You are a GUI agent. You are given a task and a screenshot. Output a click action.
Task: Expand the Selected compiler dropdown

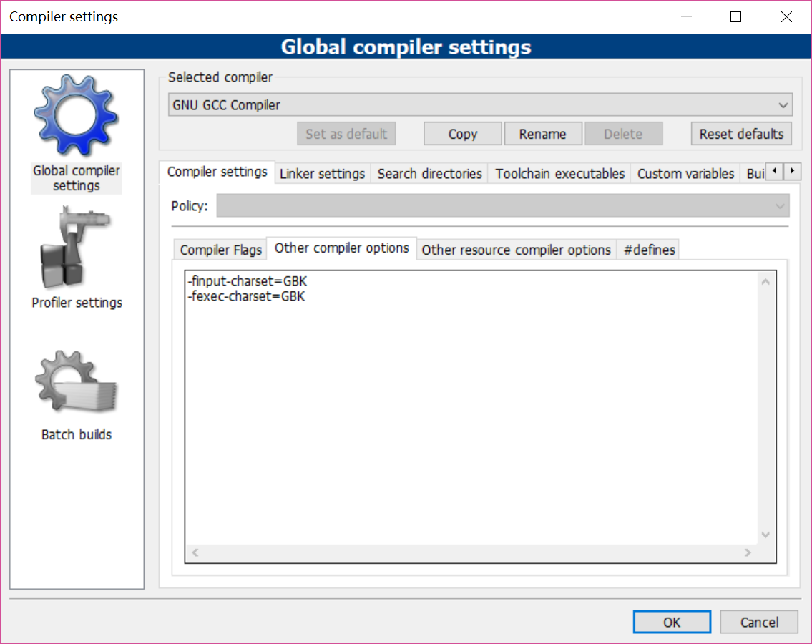pos(480,105)
